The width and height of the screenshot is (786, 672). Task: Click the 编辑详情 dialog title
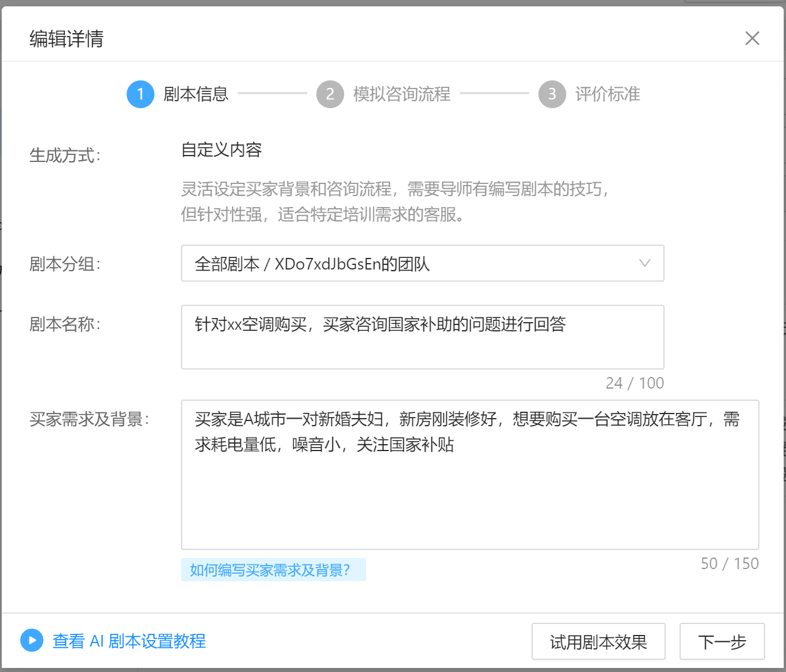click(67, 39)
